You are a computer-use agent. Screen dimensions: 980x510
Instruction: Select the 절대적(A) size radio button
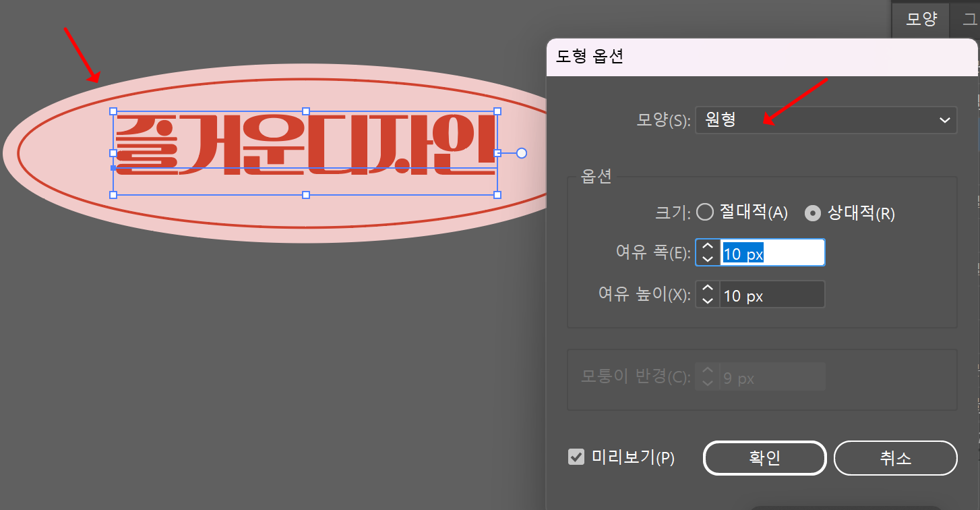tap(705, 212)
